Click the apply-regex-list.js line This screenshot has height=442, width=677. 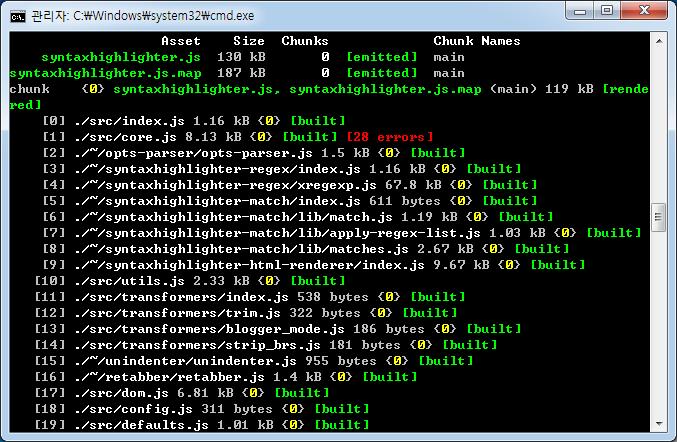pyautogui.click(x=342, y=233)
